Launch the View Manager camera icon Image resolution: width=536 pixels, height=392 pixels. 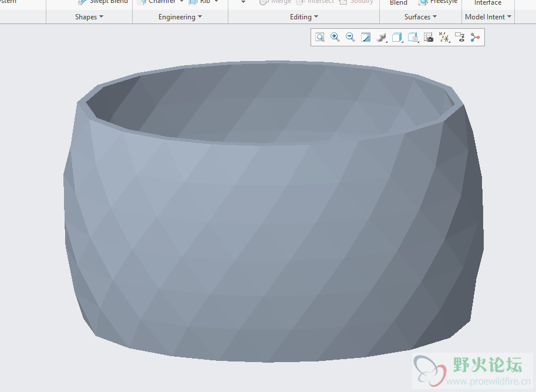[429, 38]
